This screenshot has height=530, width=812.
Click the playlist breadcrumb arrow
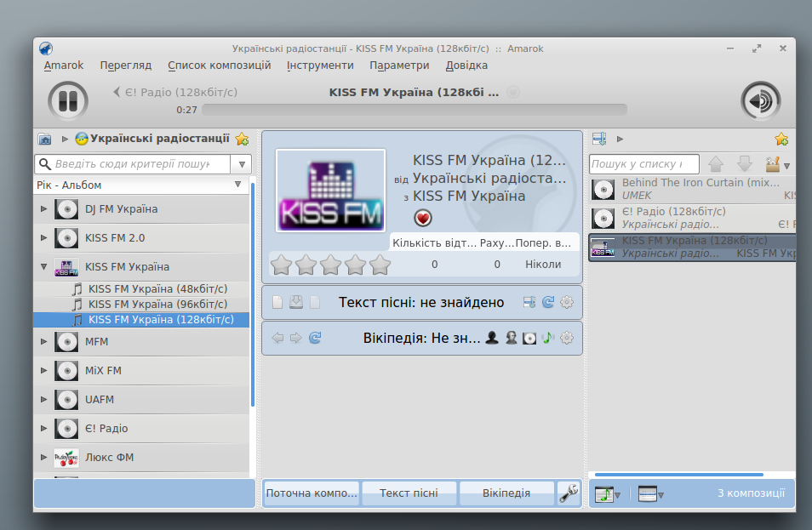(620, 139)
